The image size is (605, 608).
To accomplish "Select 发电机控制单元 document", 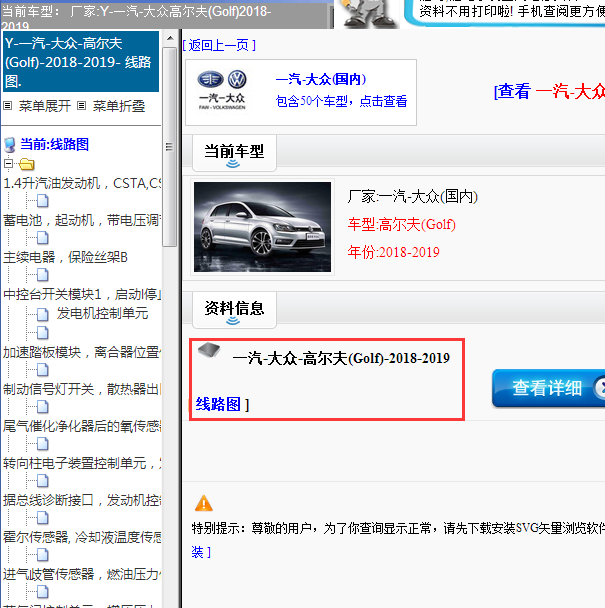I will pos(102,313).
